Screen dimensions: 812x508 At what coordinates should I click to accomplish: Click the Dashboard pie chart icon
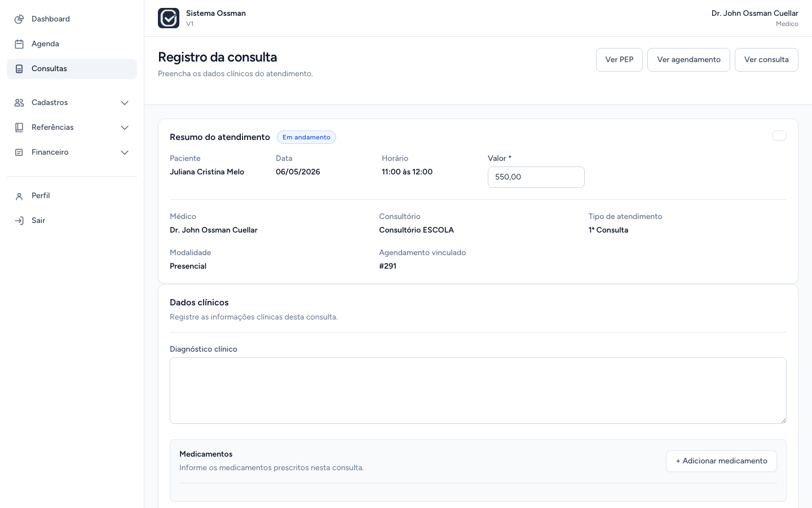19,19
